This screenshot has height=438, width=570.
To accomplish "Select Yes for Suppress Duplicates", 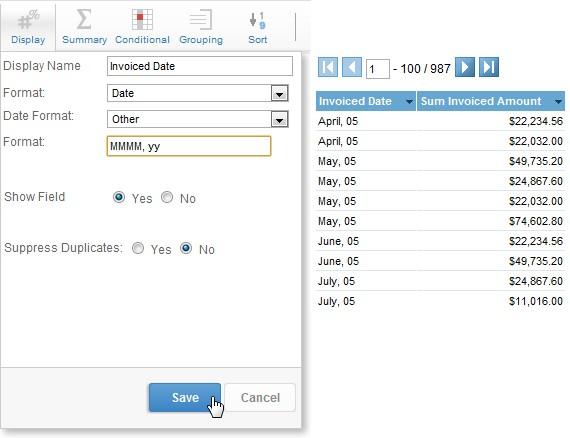I will [138, 248].
